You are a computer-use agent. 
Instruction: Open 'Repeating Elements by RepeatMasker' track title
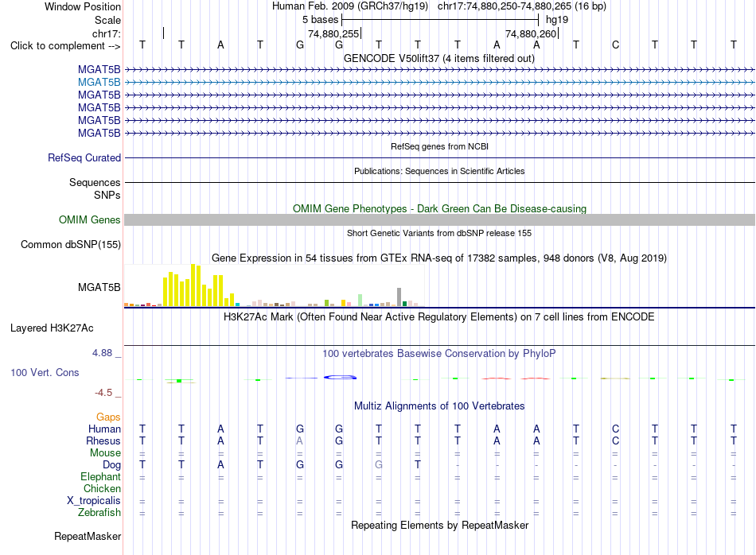point(439,525)
